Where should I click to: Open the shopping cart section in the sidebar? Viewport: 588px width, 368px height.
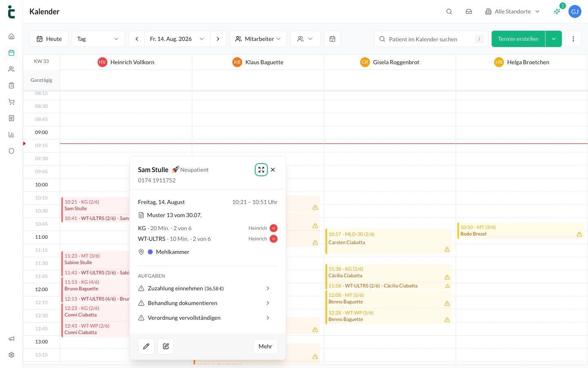(x=11, y=102)
